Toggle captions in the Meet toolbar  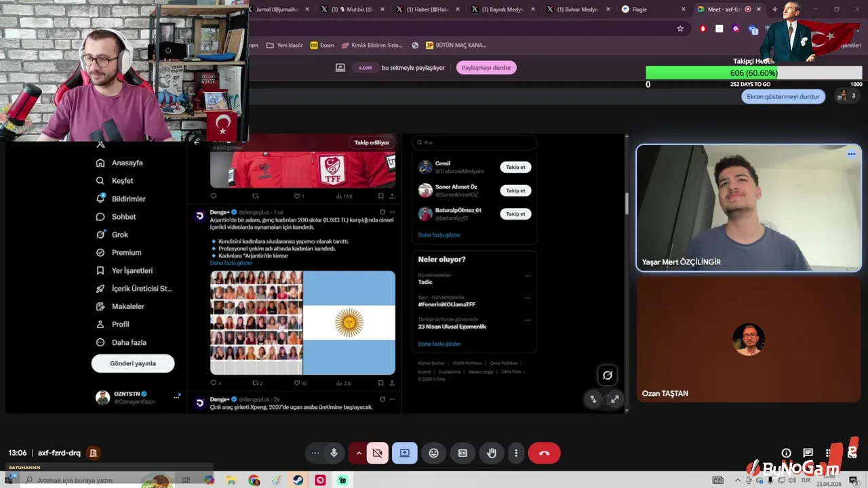pyautogui.click(x=462, y=453)
